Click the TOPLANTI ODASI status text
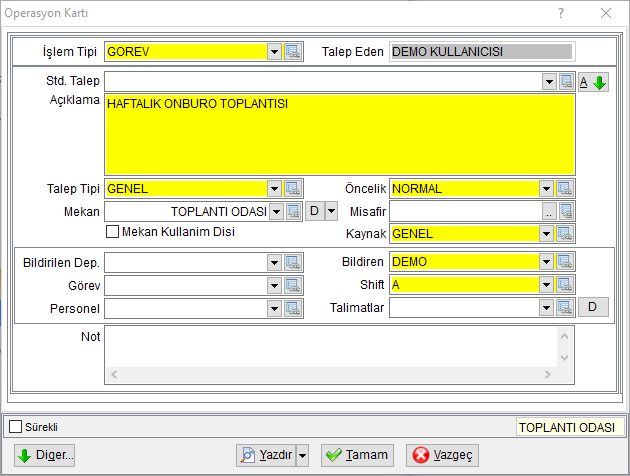The height and width of the screenshot is (476, 630). pyautogui.click(x=567, y=427)
